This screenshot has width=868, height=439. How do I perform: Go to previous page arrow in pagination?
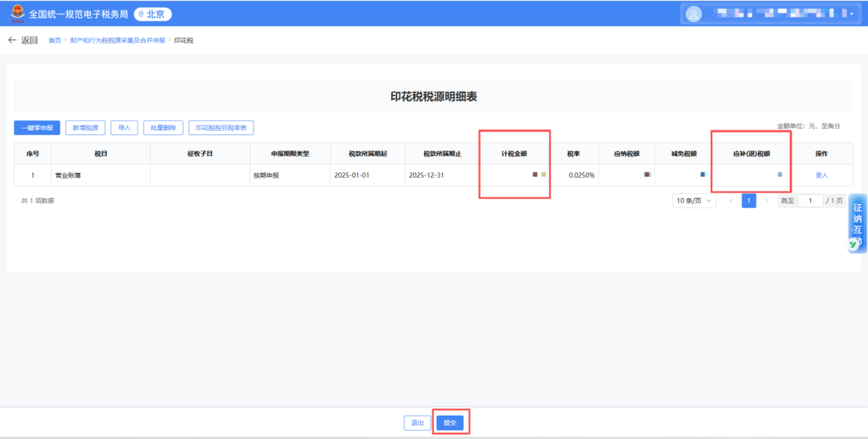coord(731,201)
